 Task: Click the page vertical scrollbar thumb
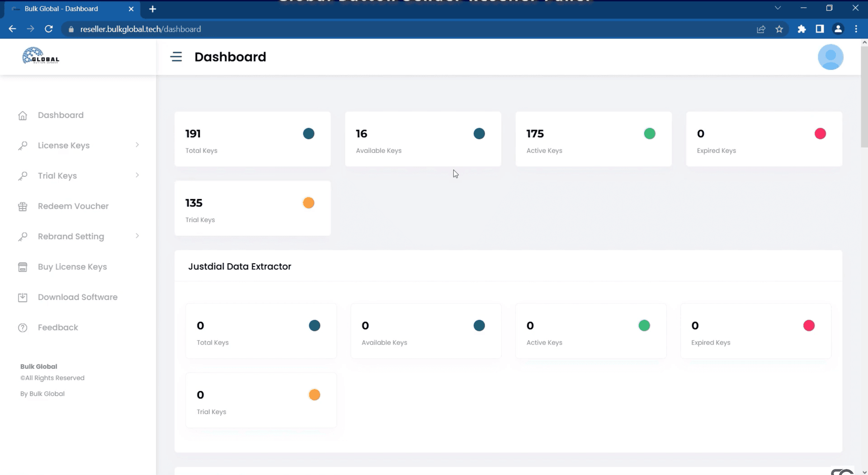point(864,96)
